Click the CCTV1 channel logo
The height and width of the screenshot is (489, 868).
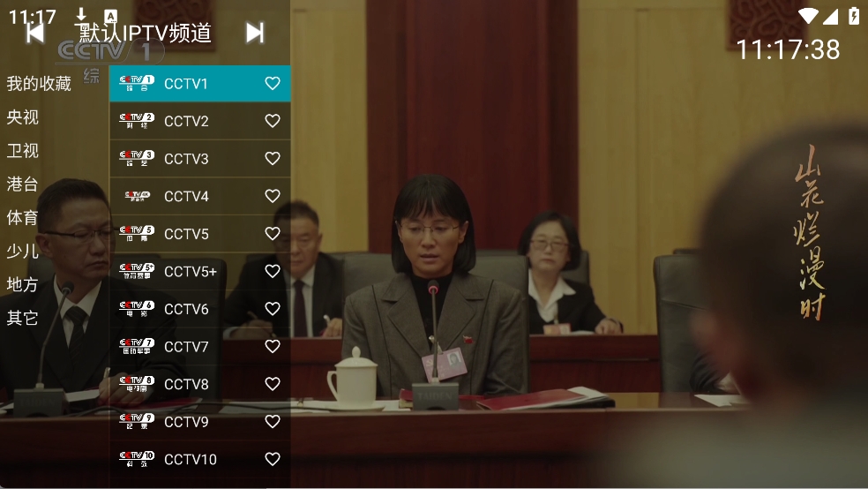pos(137,83)
